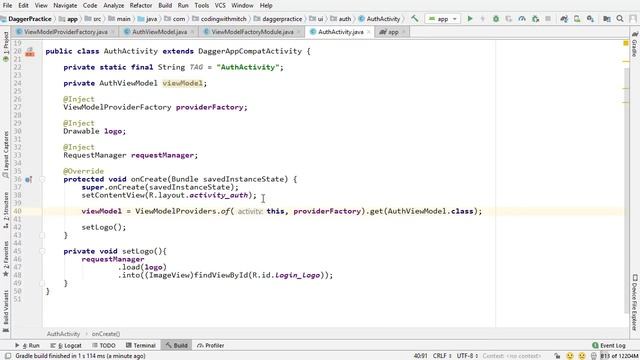This screenshot has height=360, width=640.
Task: Click the 40:91 line column indicator
Action: pyautogui.click(x=420, y=356)
